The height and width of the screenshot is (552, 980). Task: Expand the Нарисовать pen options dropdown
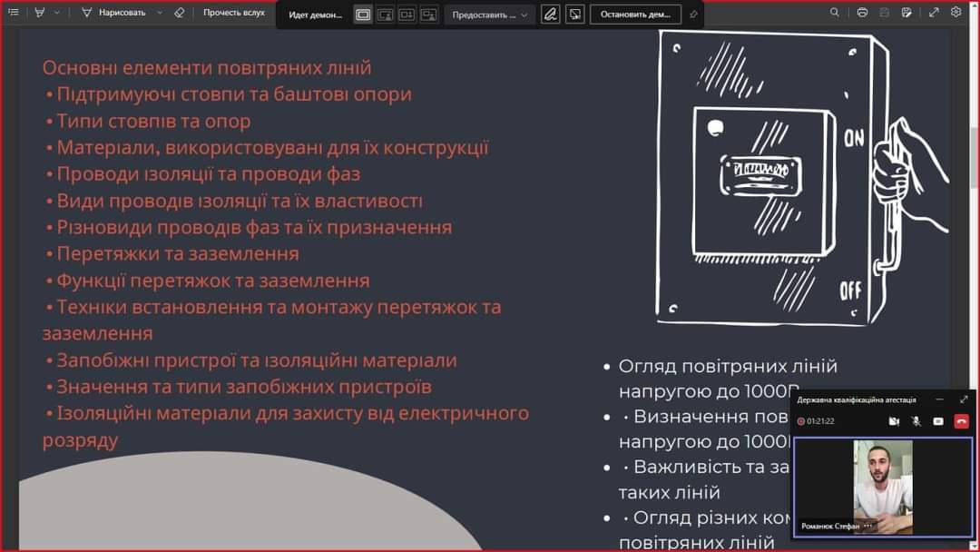coord(160,13)
